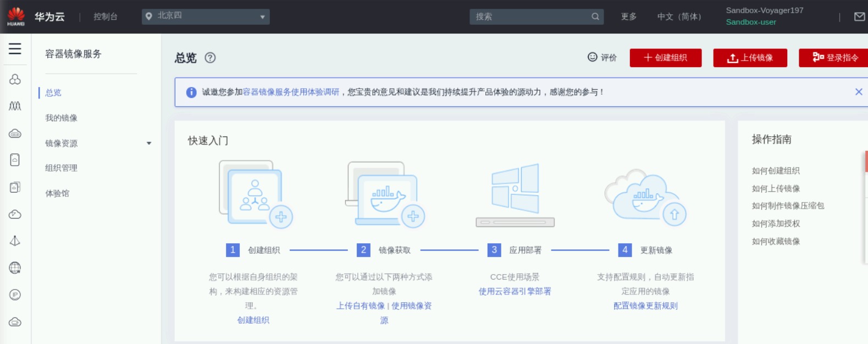This screenshot has height=344, width=868.
Task: Open the hamburger service list menu
Action: 15,49
